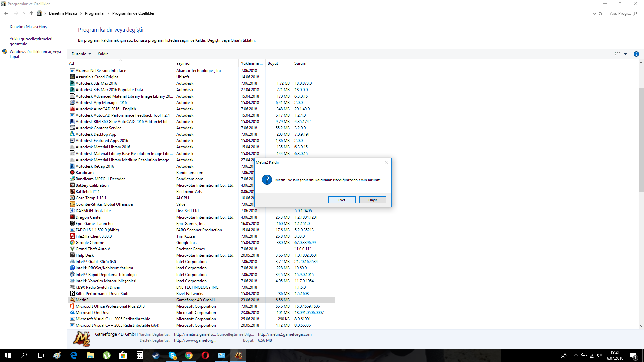Close the Metin2 Kaldır dialog
The height and width of the screenshot is (362, 644).
[386, 162]
